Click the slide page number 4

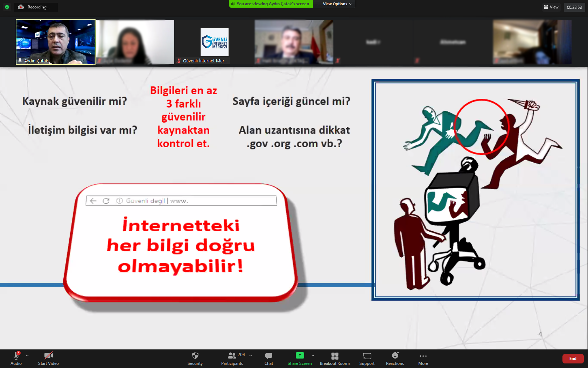point(540,334)
